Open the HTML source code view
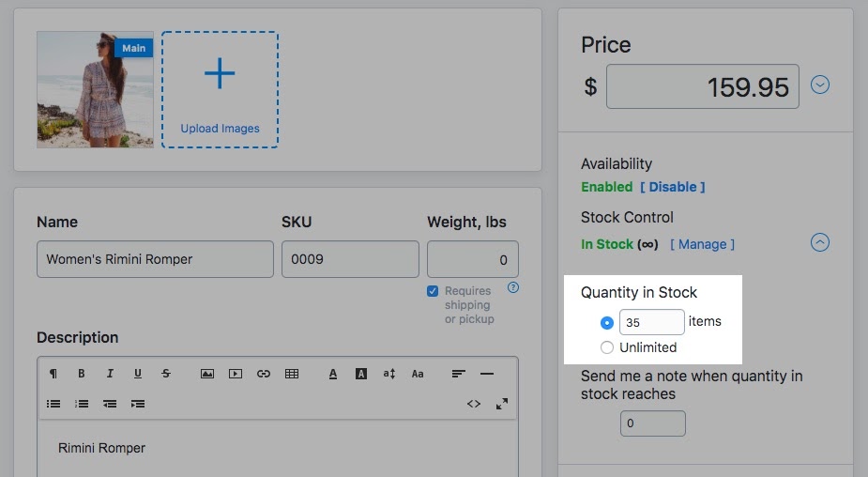 tap(474, 404)
